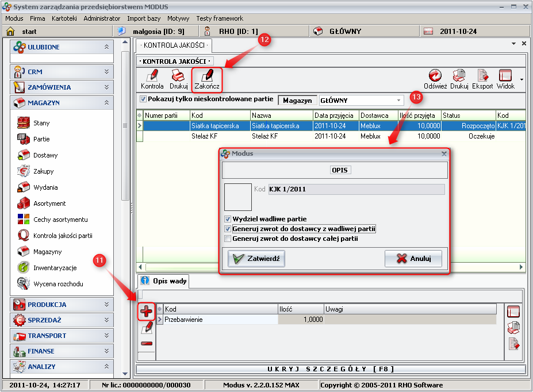Screen dimensions: 533x392
Task: Click the Zakończ toolbar icon
Action: [x=206, y=76]
